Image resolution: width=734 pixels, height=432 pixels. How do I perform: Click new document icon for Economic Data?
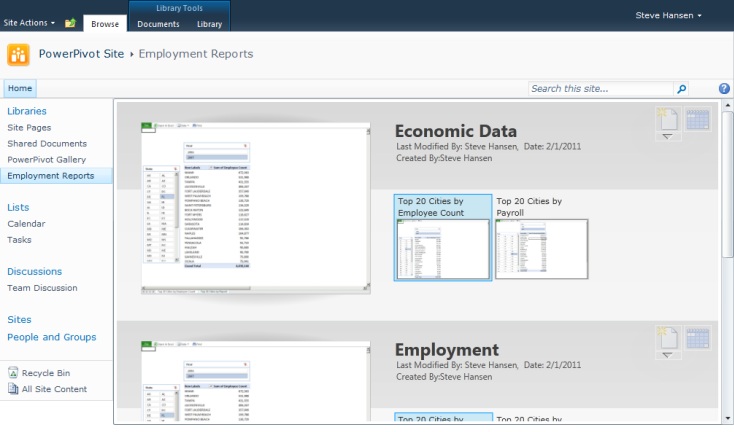pos(668,119)
